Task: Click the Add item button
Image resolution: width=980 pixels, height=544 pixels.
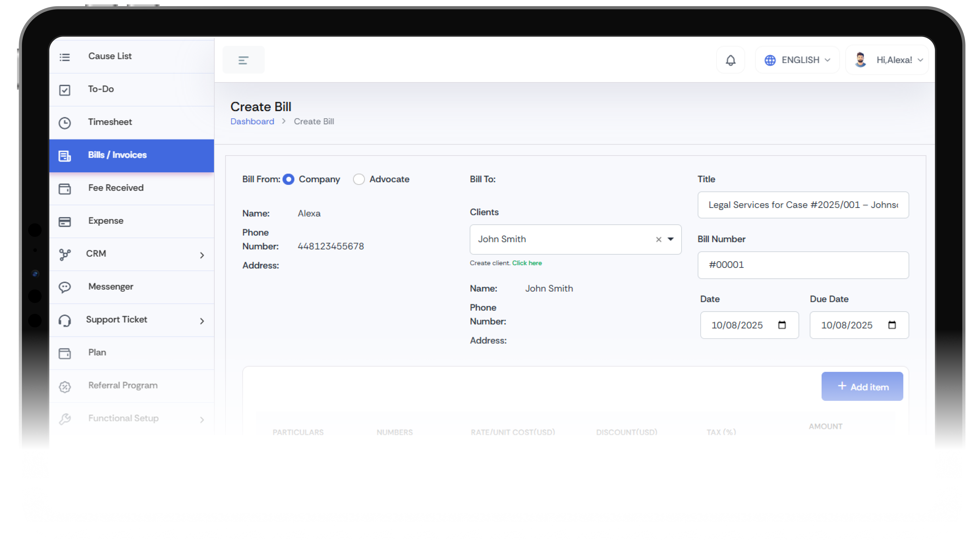Action: 862,386
